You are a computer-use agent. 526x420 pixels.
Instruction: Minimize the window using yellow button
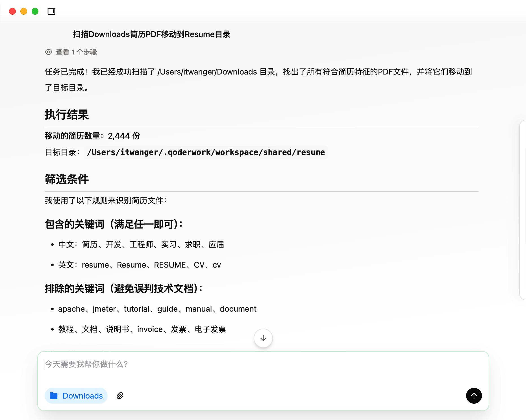click(24, 11)
